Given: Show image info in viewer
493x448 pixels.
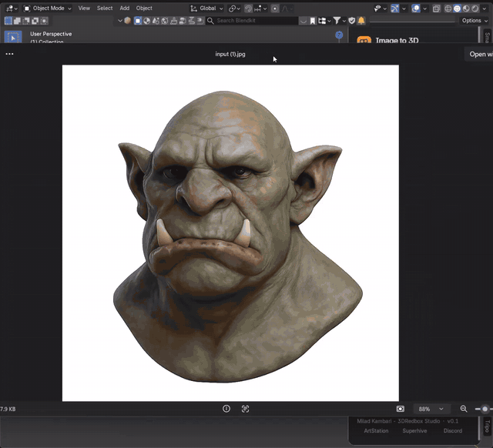Looking at the screenshot, I should click(226, 409).
